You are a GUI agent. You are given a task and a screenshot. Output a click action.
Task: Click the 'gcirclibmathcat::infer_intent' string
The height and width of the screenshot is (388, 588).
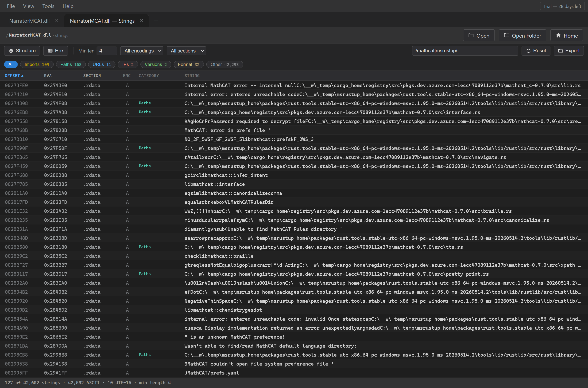(x=226, y=175)
